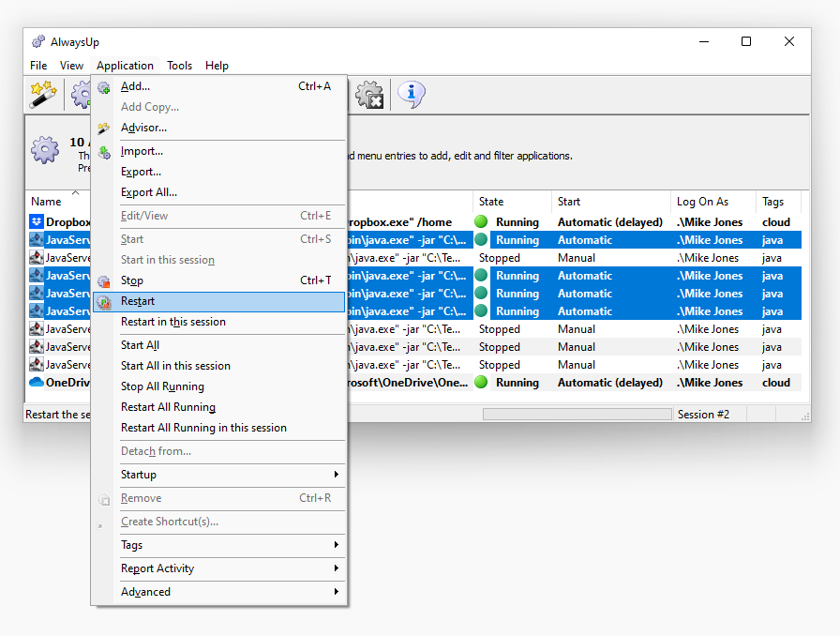Click the magic wand Advisor toolbar icon
This screenshot has width=840, height=636.
(x=43, y=94)
